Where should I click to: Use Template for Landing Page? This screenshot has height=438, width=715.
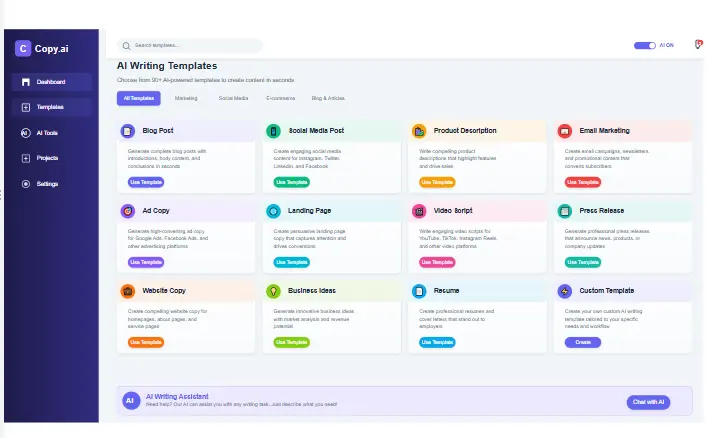[x=291, y=262]
